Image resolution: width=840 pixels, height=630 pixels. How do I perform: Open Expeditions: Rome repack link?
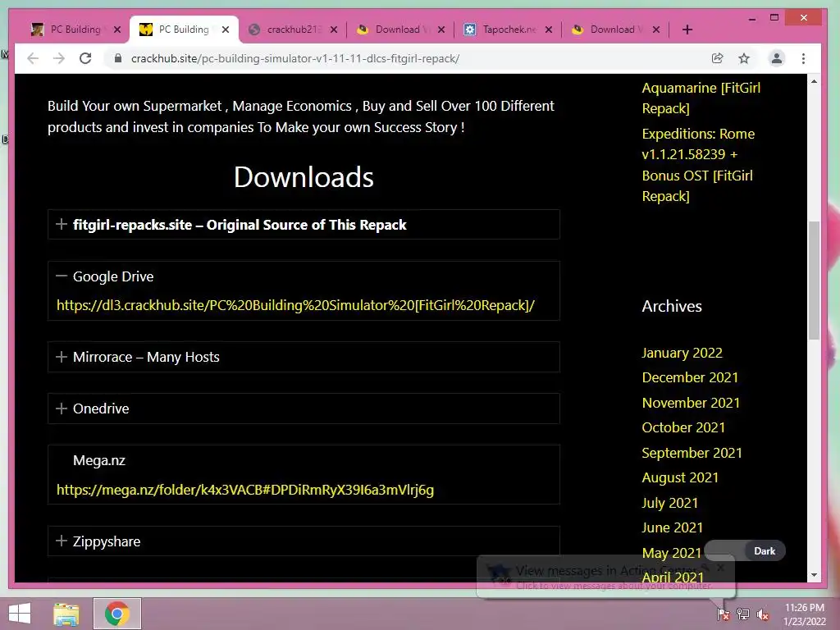[x=698, y=165]
